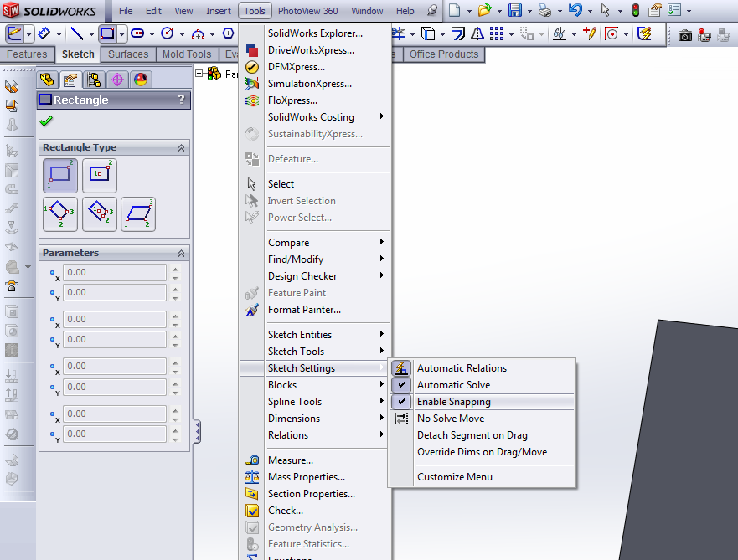
Task: Open Mass Properties
Action: pyautogui.click(x=307, y=477)
